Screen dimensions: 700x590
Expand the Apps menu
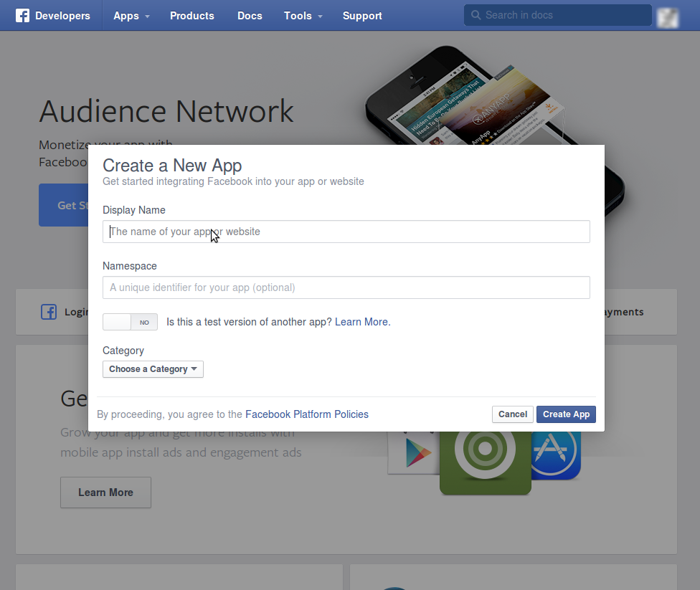pos(131,16)
